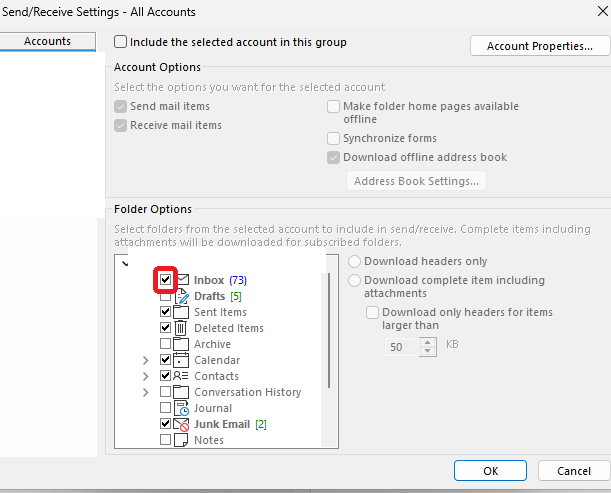Select the Contacts folder label
This screenshot has width=611, height=493.
(x=216, y=376)
